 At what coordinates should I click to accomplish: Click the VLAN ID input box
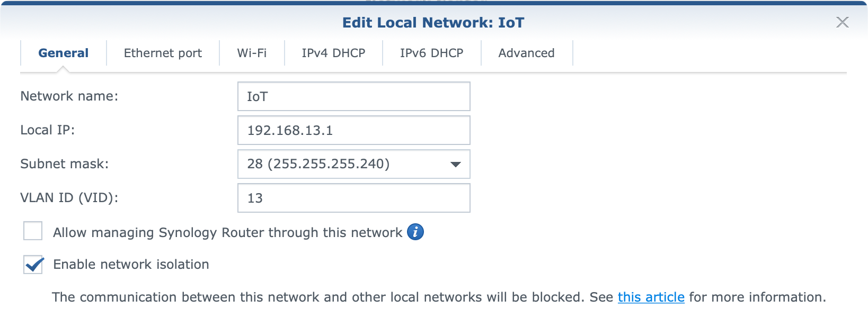pos(353,198)
